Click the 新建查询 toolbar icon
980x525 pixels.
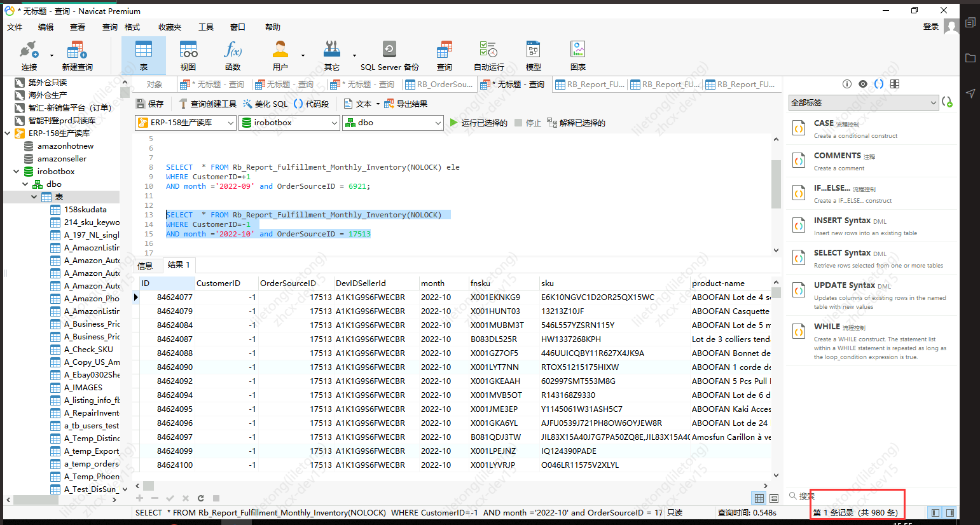[x=77, y=56]
